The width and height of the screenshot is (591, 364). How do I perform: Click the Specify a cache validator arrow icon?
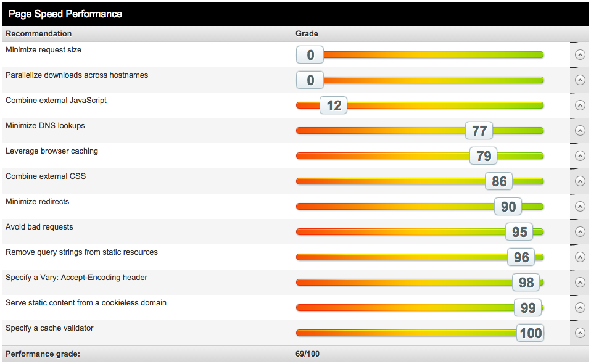pyautogui.click(x=579, y=333)
